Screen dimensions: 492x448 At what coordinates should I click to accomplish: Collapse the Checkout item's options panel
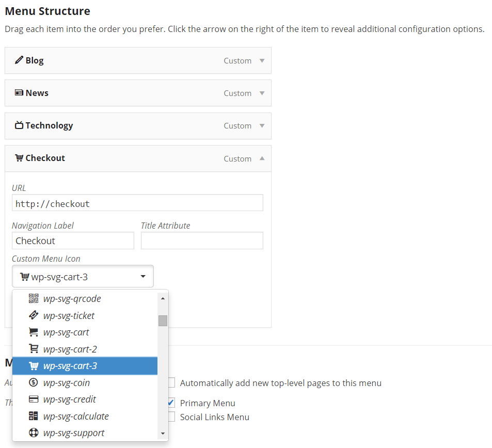(261, 158)
